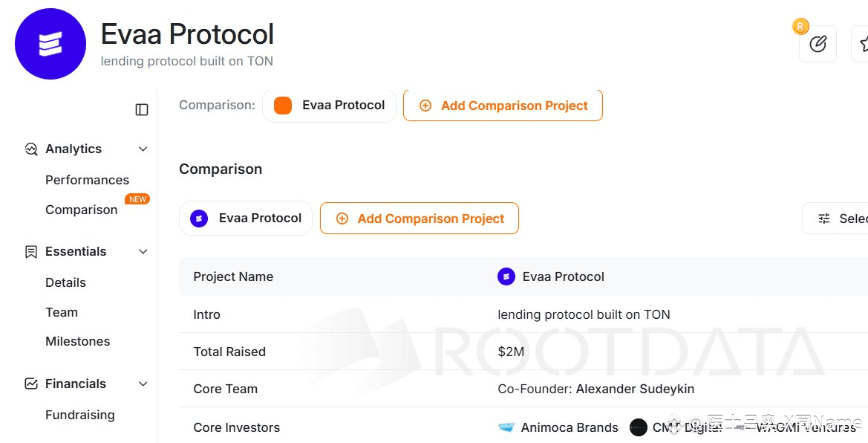Open the Select filter settings button
This screenshot has width=868, height=443.
(839, 219)
